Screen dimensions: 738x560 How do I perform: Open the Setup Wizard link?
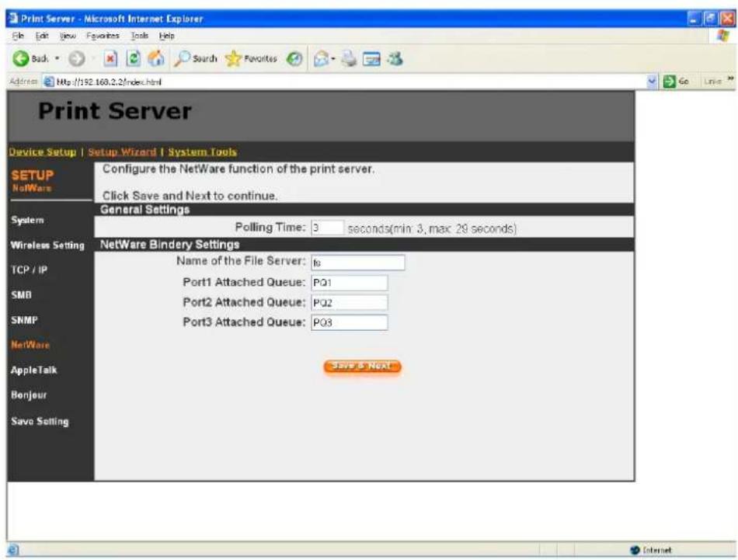point(122,152)
